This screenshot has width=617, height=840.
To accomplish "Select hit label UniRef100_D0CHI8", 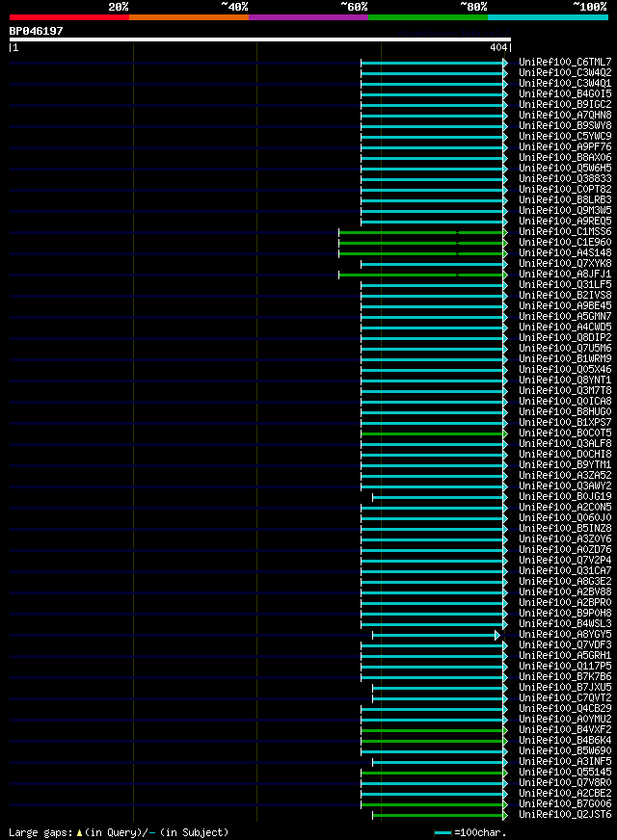I will [x=565, y=455].
